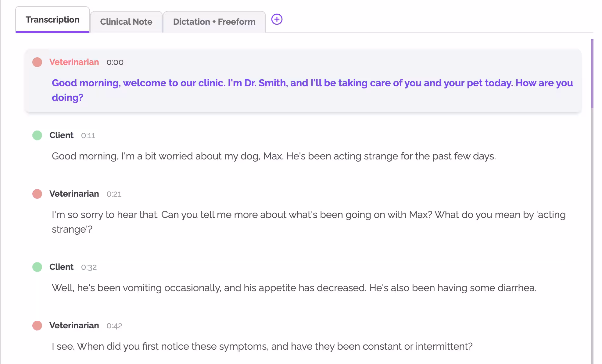Click the green speaker dot beside Client 0:11
Viewport: 602px width, 364px height.
click(x=37, y=135)
